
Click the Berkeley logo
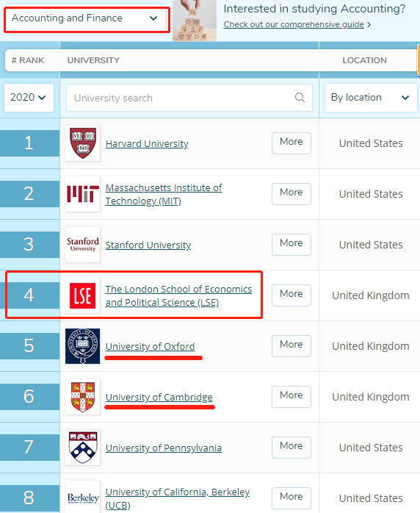pyautogui.click(x=83, y=498)
